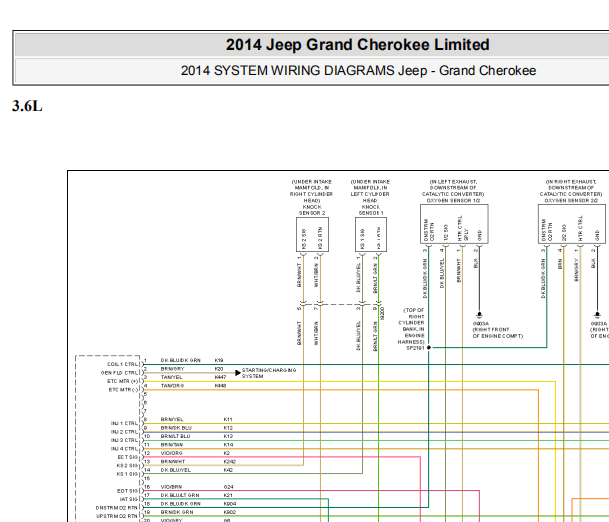Click the 'TAN/ORG' wire color label
The image size is (609, 522).
[172, 386]
